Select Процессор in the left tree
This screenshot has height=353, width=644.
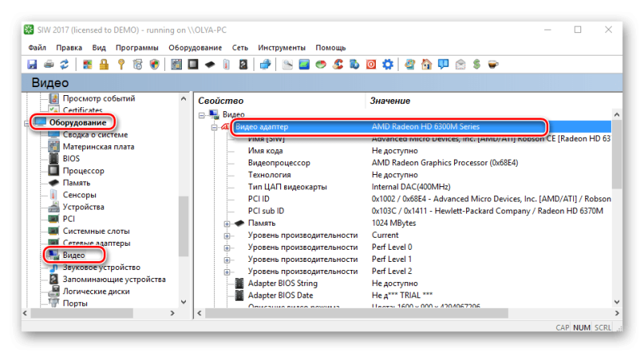pyautogui.click(x=83, y=171)
